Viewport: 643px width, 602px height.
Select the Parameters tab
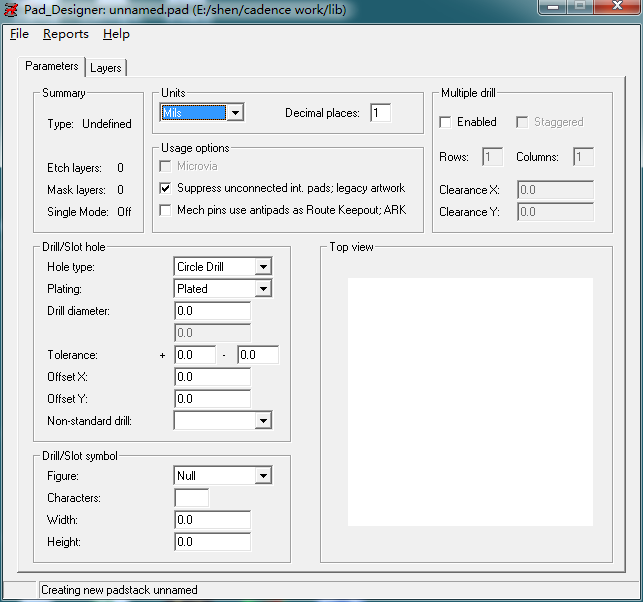(52, 67)
